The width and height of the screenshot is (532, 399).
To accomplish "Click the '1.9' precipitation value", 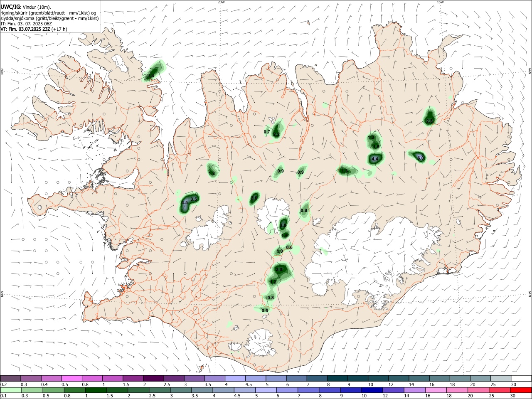I will point(376,146).
